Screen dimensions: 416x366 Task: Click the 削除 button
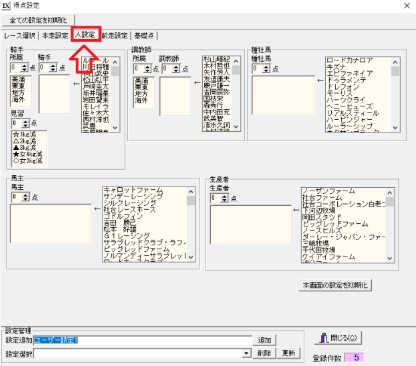coord(264,353)
